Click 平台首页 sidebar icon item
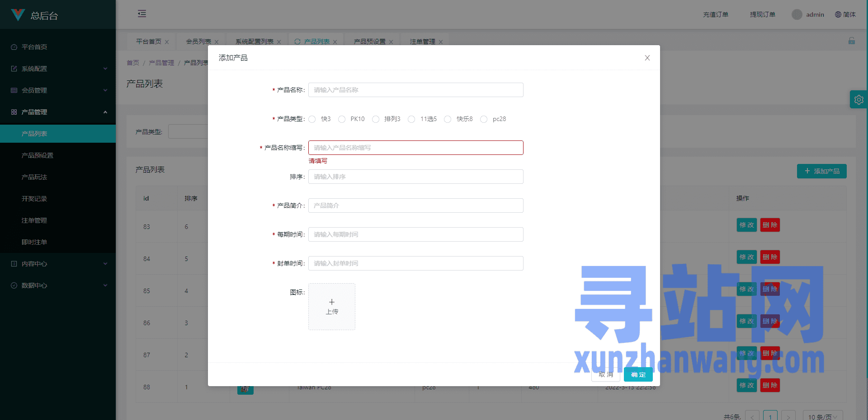 58,47
